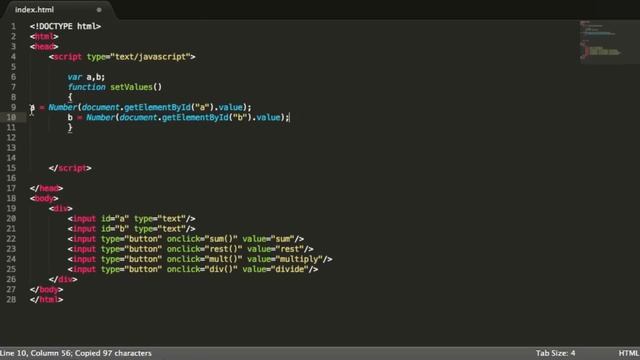Click the opening head tag on line 3
Viewport: 640px width, 360px height.
pyautogui.click(x=44, y=47)
